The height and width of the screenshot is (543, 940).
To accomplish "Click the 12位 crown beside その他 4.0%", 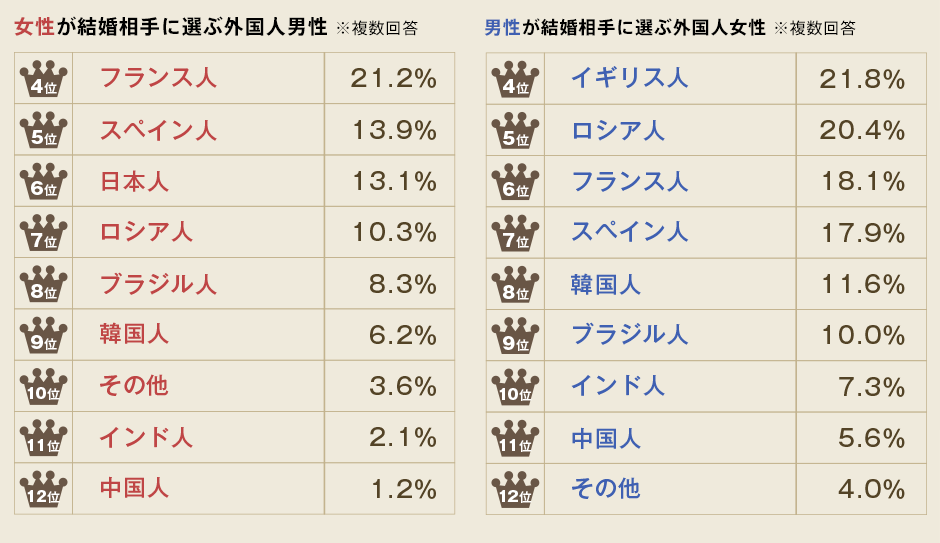I will tap(515, 489).
